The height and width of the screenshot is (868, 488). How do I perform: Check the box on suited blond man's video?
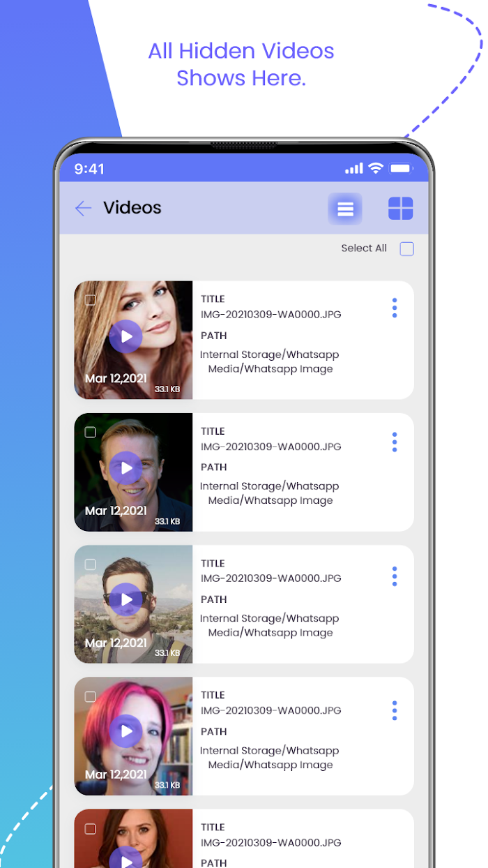pos(90,432)
